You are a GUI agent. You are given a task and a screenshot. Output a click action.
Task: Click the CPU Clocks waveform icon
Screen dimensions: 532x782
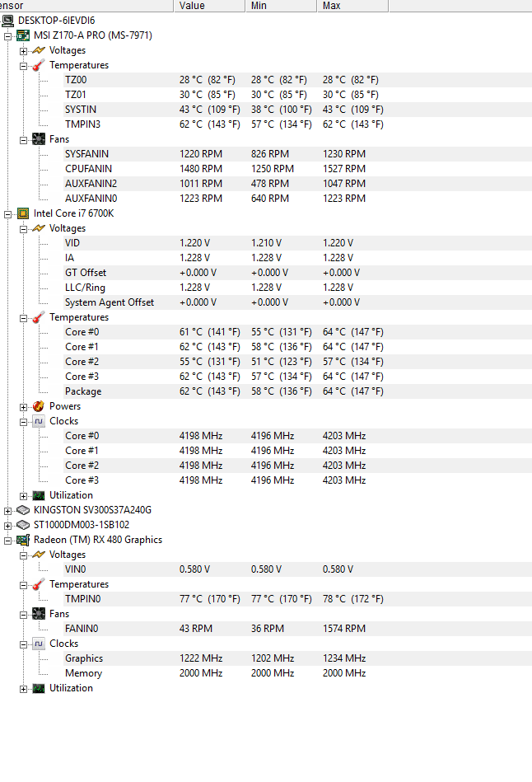click(39, 421)
